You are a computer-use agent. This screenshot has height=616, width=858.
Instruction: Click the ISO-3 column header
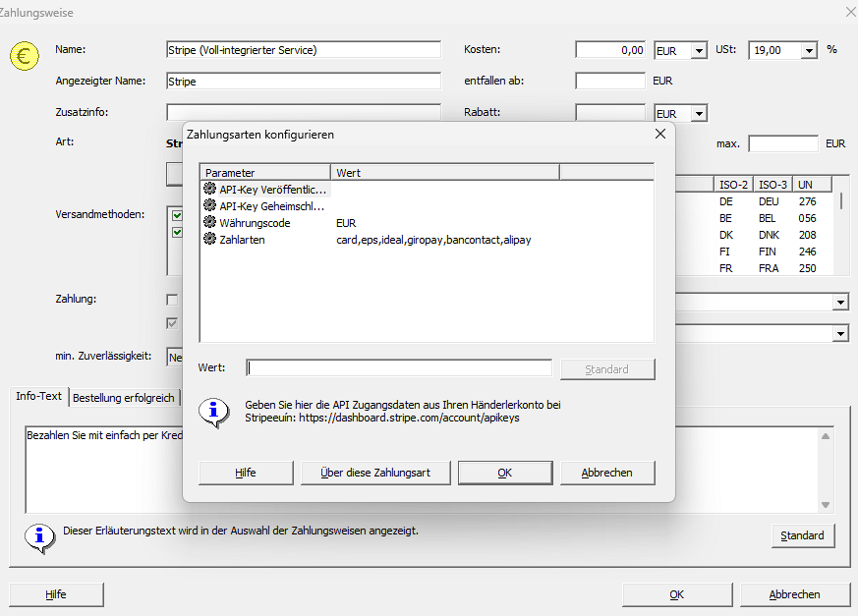click(772, 185)
